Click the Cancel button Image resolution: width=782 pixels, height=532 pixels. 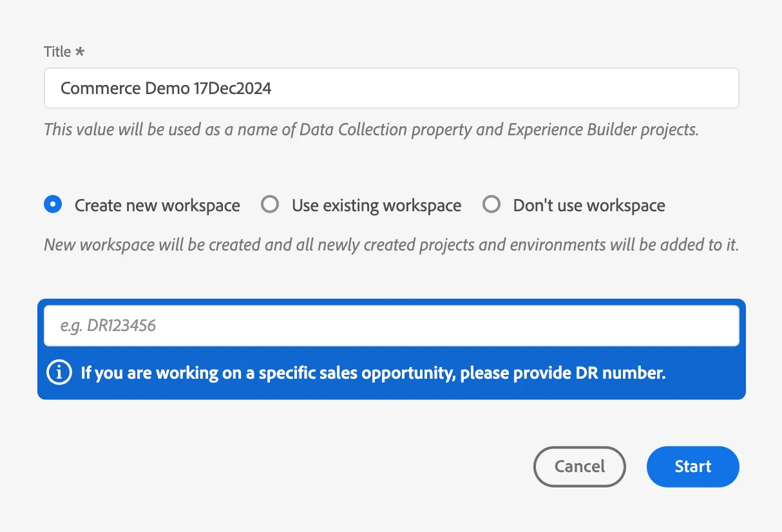580,466
